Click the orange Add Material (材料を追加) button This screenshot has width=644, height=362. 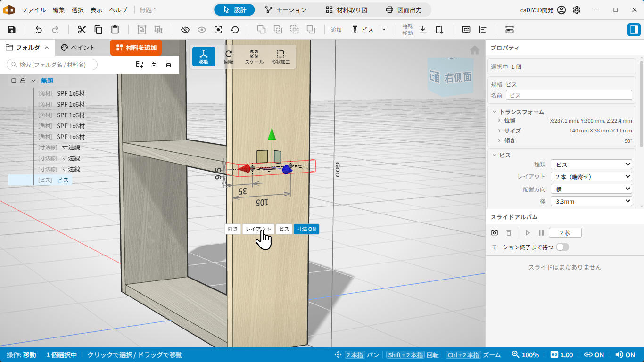136,48
